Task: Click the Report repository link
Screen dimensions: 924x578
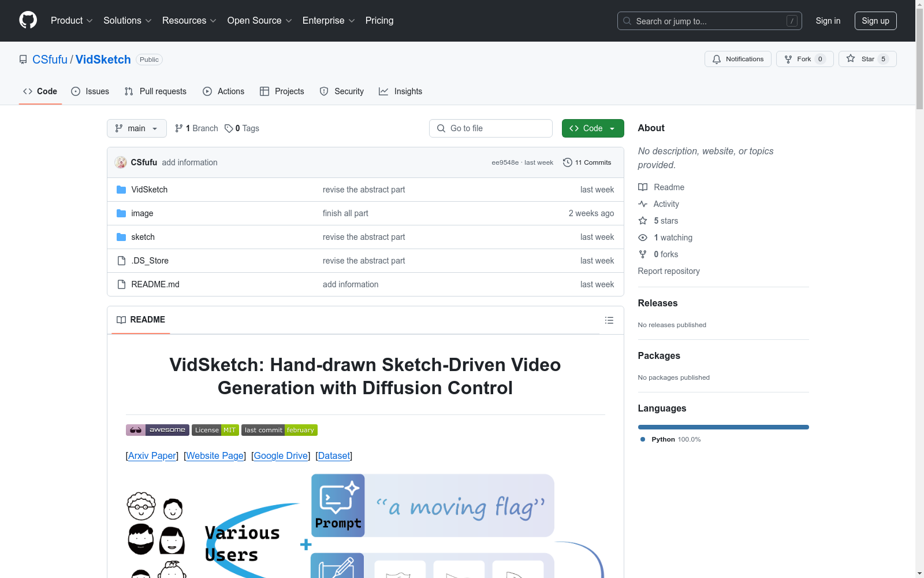Action: click(x=669, y=271)
